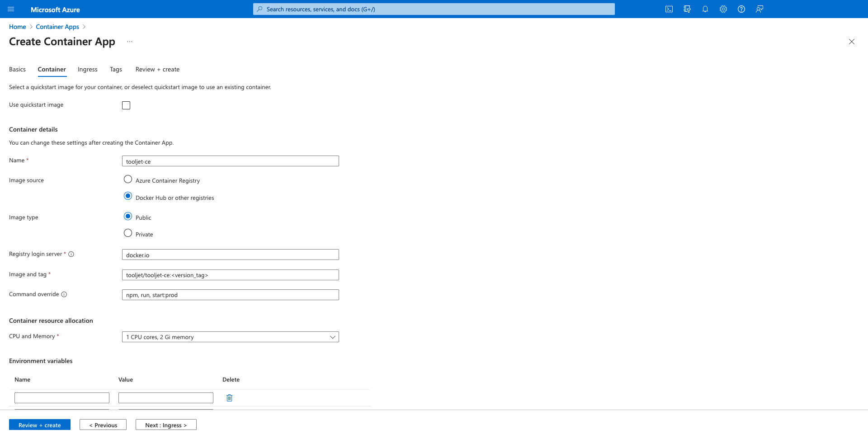Follow the Container Apps breadcrumb link
Screen dimensions: 868x439
[x=57, y=27]
